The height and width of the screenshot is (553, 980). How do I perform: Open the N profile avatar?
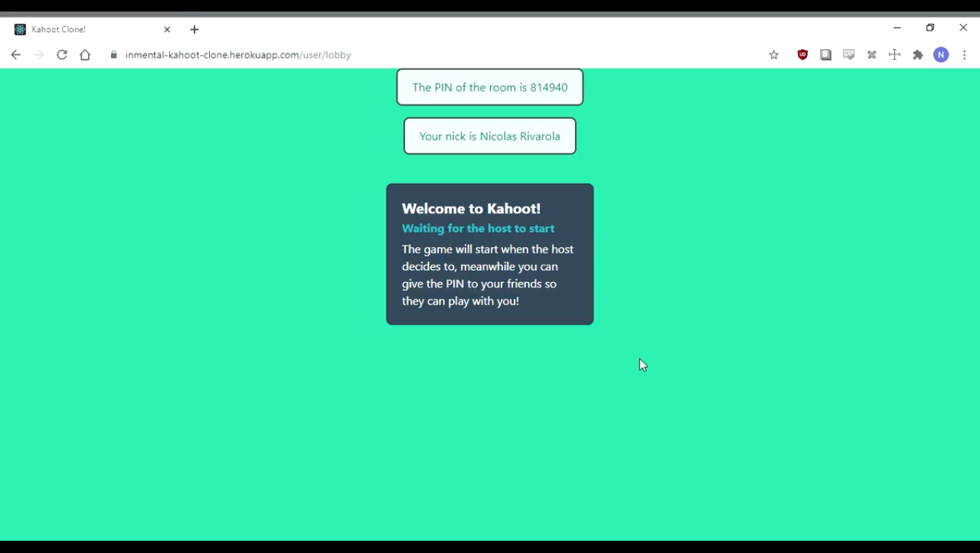[x=941, y=55]
